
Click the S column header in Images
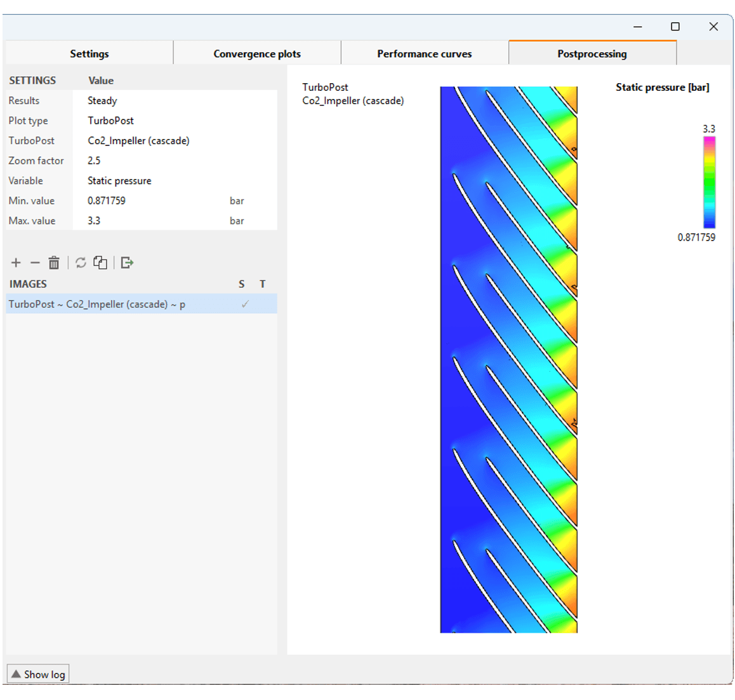[241, 284]
